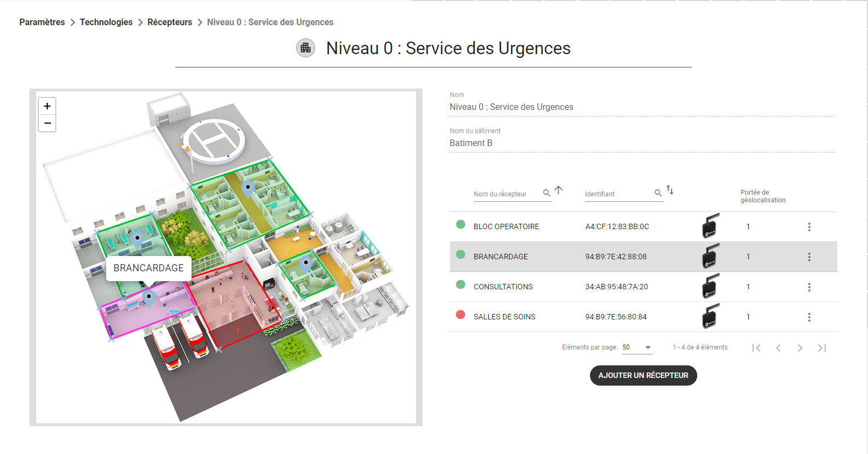Click identifier 94:B9:7E:42:88:08
Viewport: 868px width, 454px height.
coord(616,257)
